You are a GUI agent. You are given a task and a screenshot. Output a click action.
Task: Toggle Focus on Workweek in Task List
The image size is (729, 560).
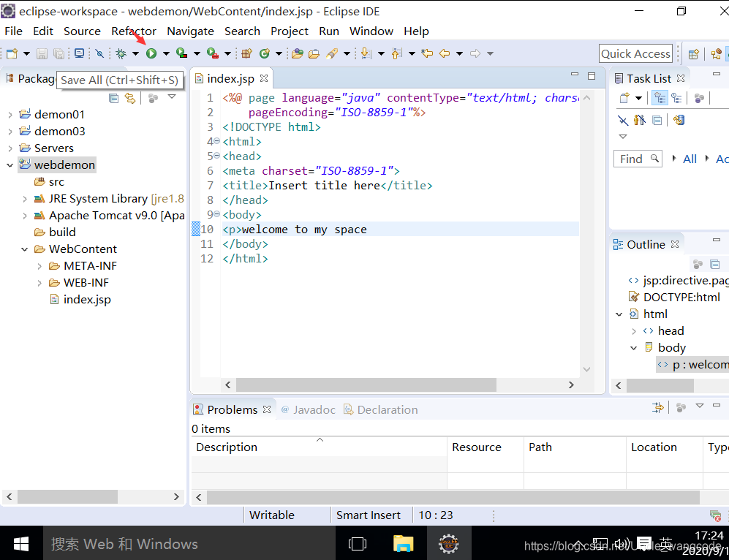click(x=699, y=98)
